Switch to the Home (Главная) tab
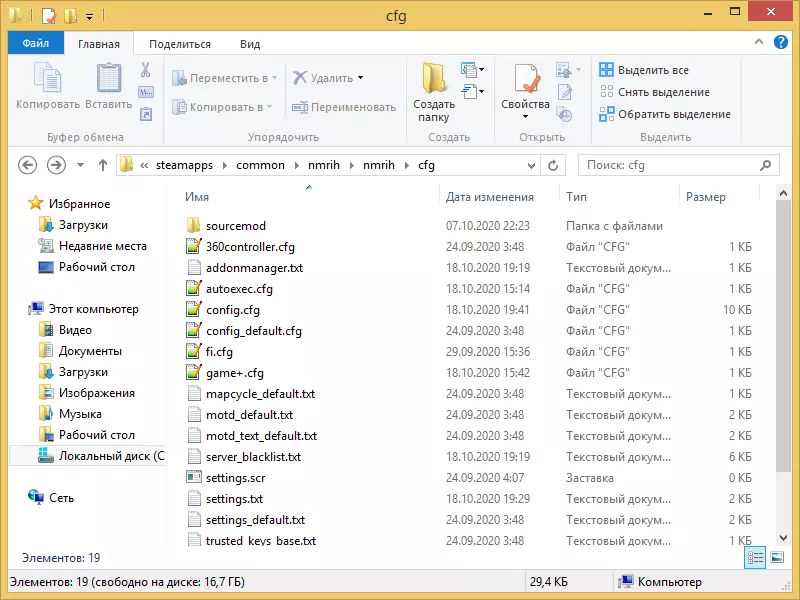Screen dimensions: 800x600 99,44
